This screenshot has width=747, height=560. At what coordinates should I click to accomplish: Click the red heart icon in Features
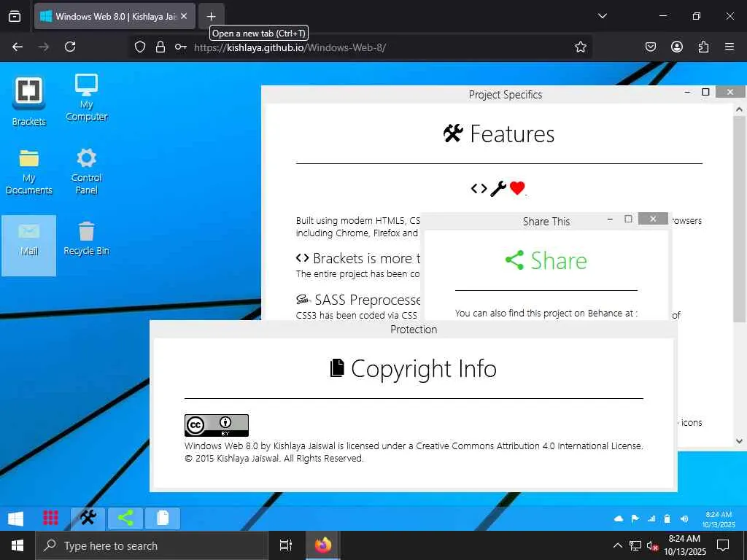pyautogui.click(x=517, y=188)
